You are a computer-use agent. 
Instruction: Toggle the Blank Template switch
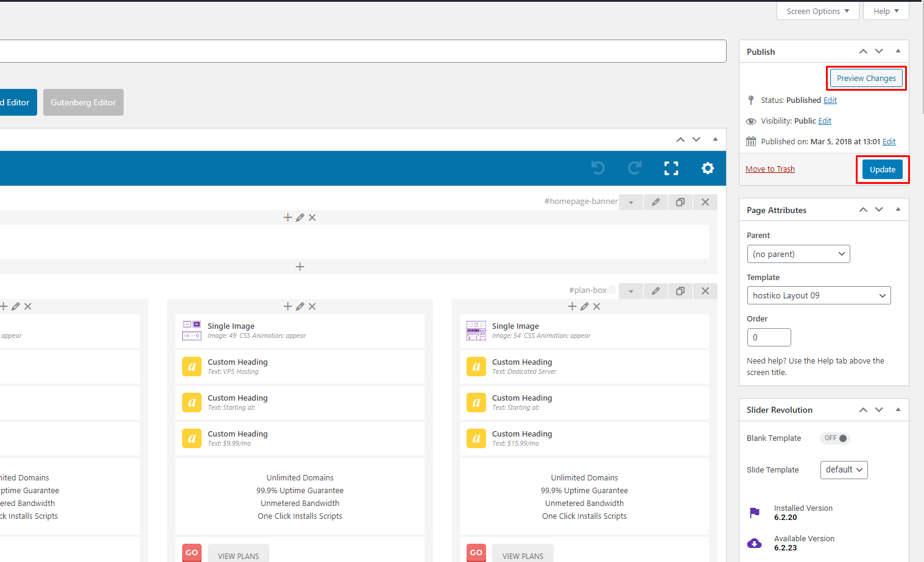point(835,438)
